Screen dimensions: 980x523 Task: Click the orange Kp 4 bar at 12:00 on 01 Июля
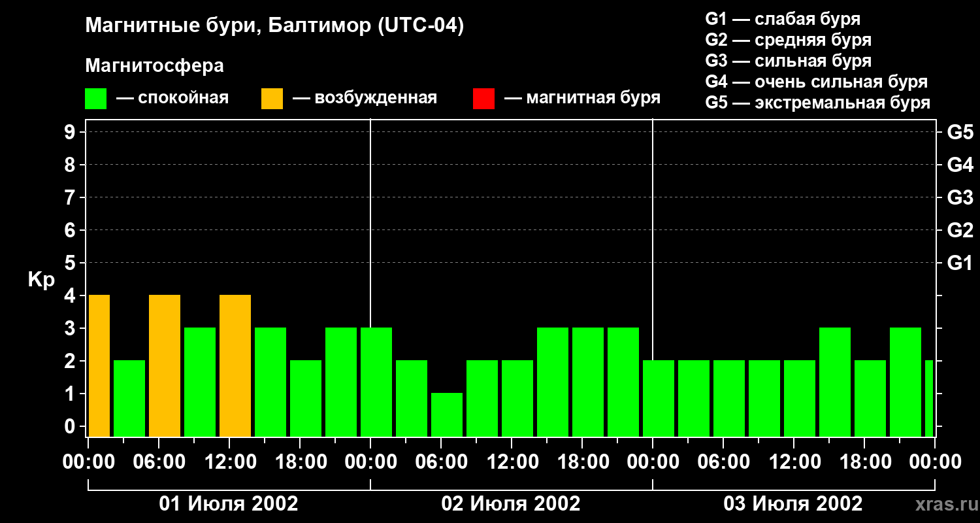pos(235,365)
